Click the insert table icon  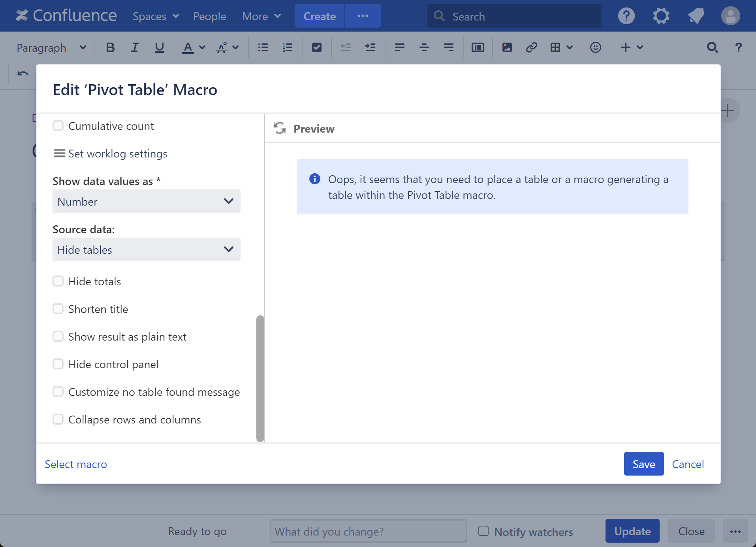(x=555, y=48)
